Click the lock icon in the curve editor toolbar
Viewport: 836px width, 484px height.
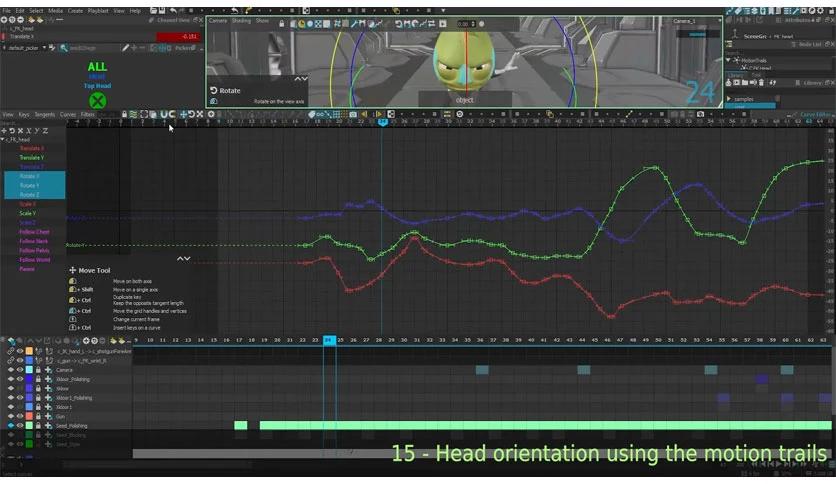click(x=124, y=114)
